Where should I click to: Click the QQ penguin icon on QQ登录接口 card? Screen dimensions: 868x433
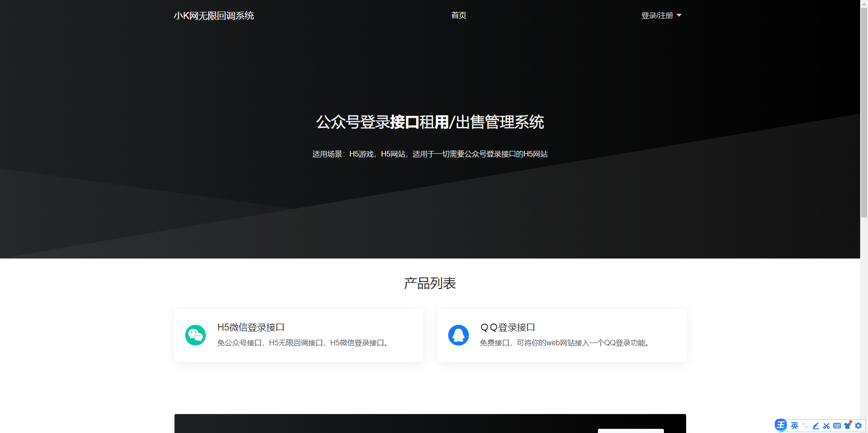click(x=458, y=335)
